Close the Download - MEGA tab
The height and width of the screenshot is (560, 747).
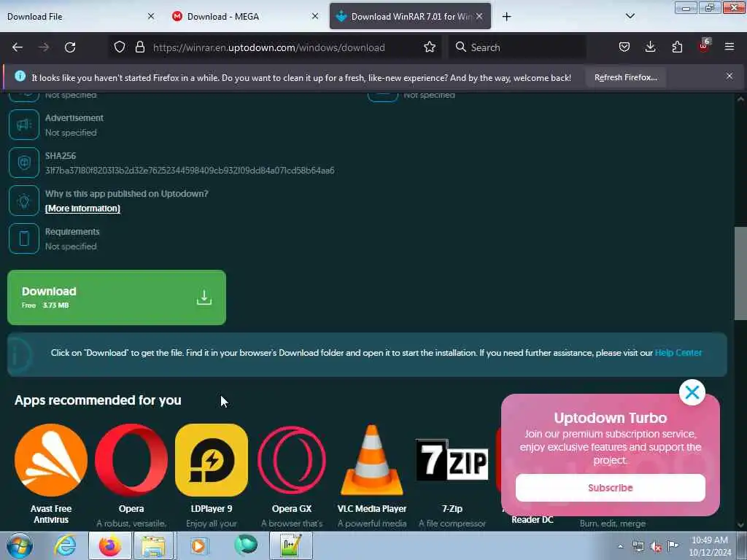315,16
